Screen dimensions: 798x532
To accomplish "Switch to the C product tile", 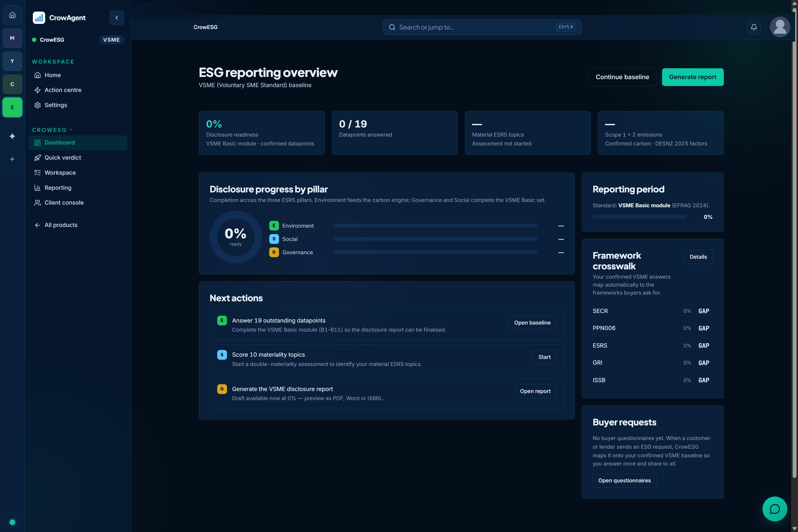I will point(12,84).
